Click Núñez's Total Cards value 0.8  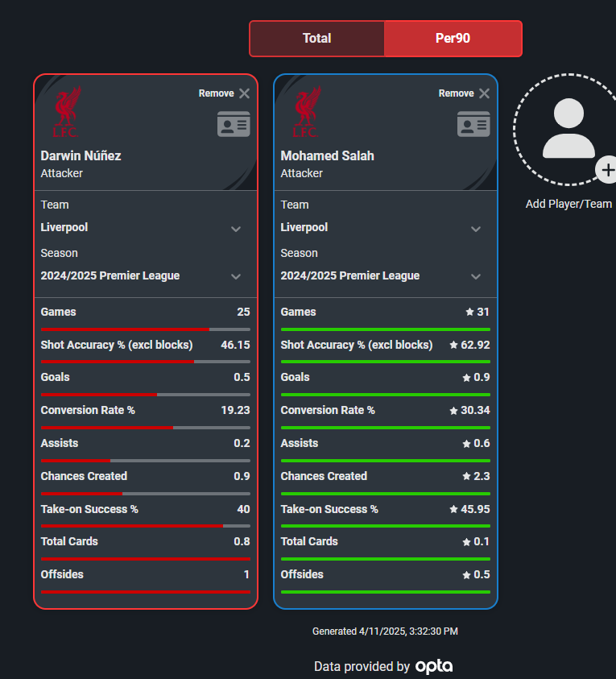tap(242, 541)
